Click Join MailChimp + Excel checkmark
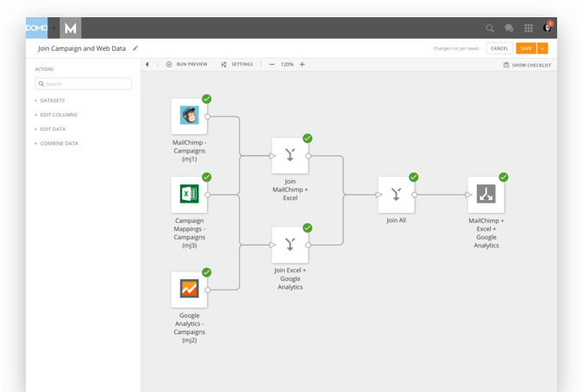 coord(308,138)
